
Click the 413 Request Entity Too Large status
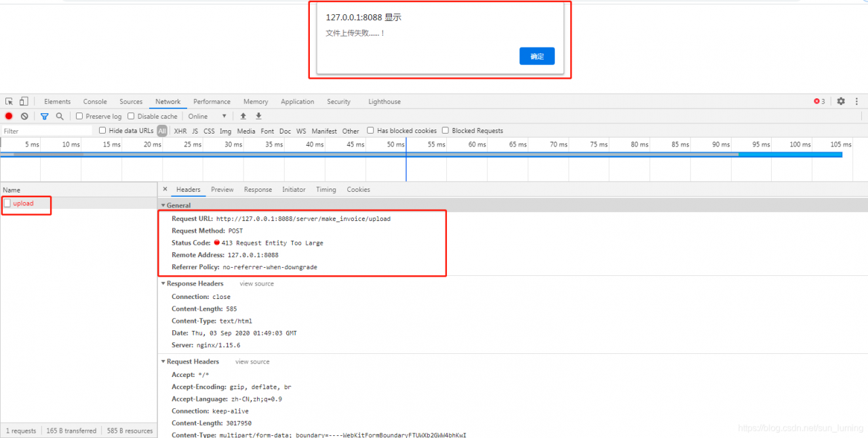[x=272, y=243]
